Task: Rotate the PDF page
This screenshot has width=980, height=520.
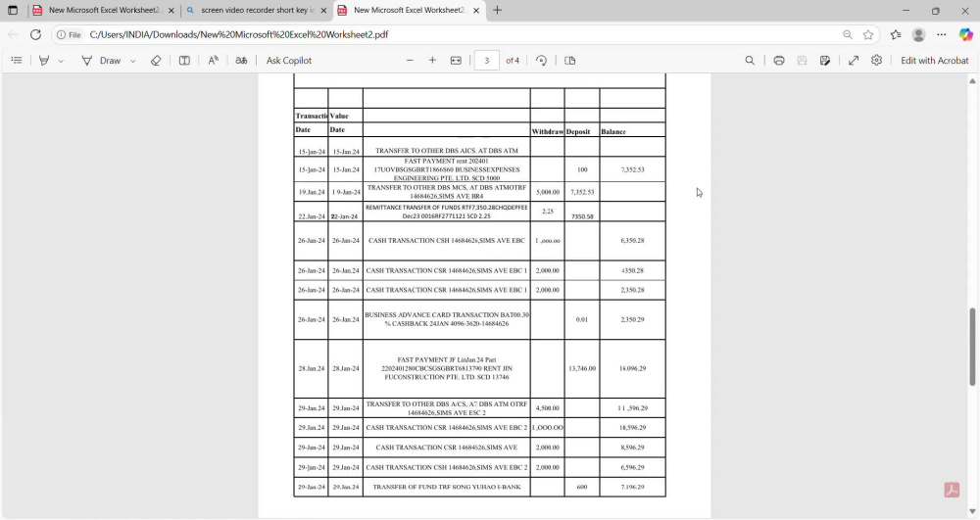Action: (541, 61)
